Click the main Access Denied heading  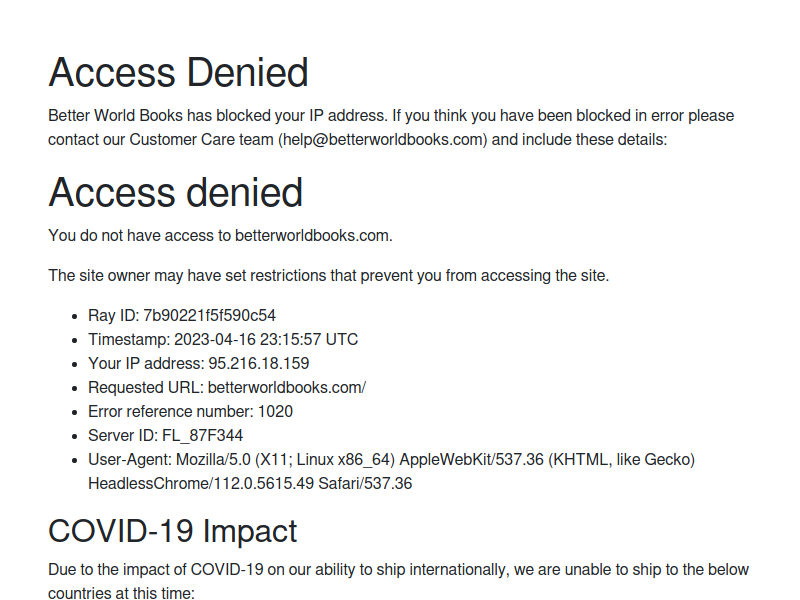pyautogui.click(x=178, y=72)
